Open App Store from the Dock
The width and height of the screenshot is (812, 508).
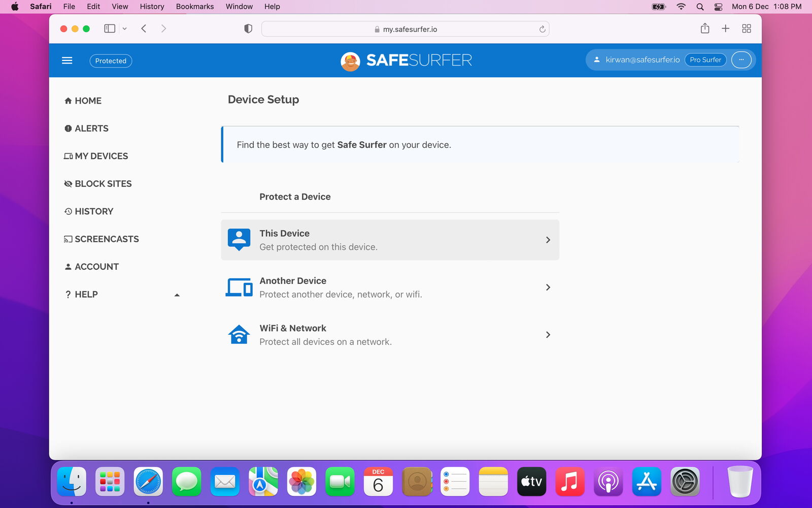pos(647,481)
